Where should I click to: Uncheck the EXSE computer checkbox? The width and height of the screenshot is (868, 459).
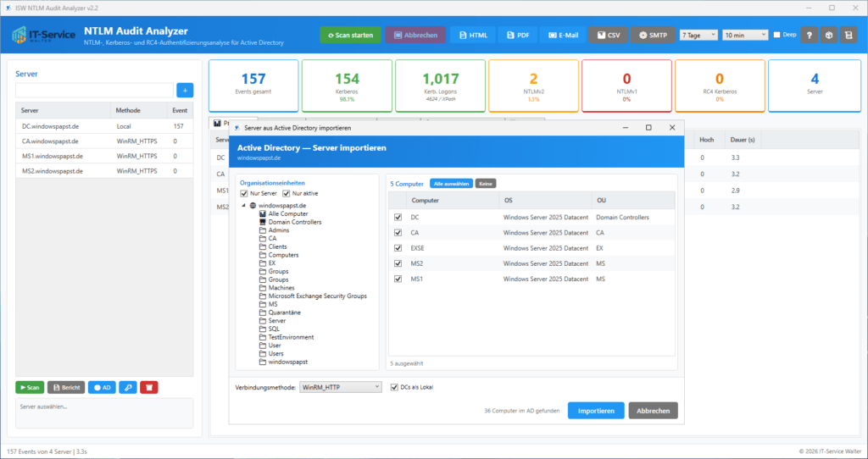tap(398, 248)
